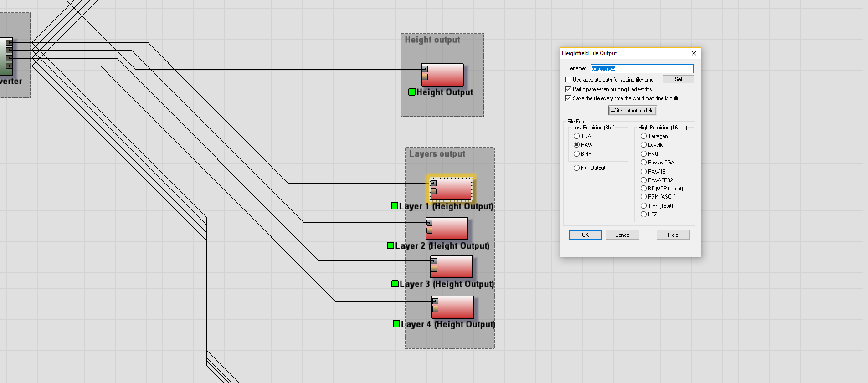This screenshot has width=868, height=383.
Task: Select BMP file format
Action: click(577, 154)
